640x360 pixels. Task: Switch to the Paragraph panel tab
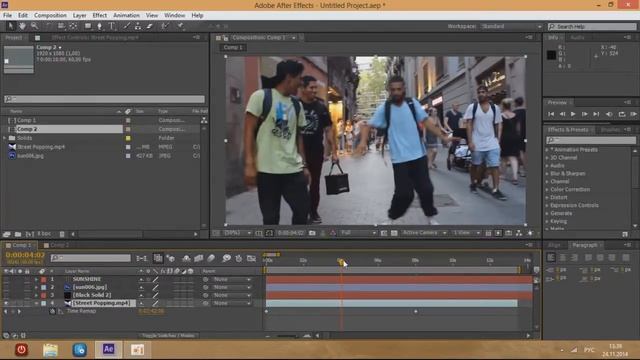tap(584, 245)
